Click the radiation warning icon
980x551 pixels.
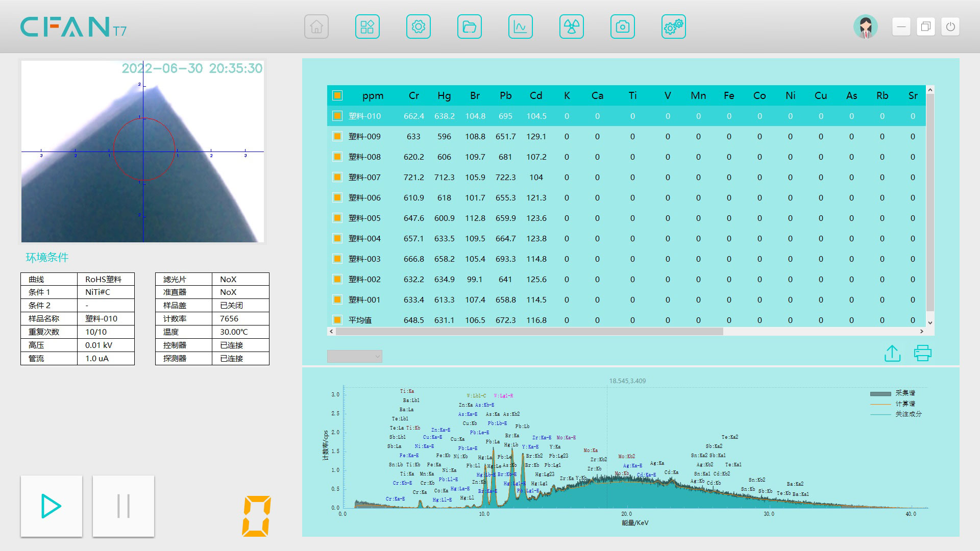[572, 27]
